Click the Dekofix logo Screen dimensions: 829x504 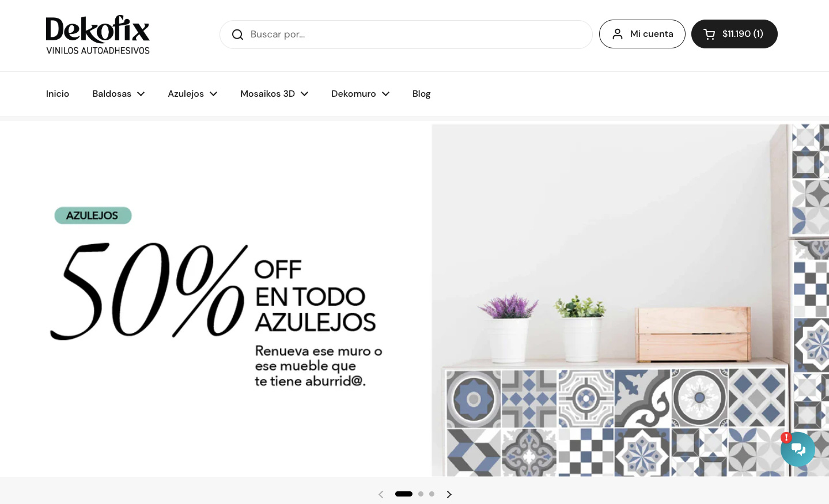point(98,35)
